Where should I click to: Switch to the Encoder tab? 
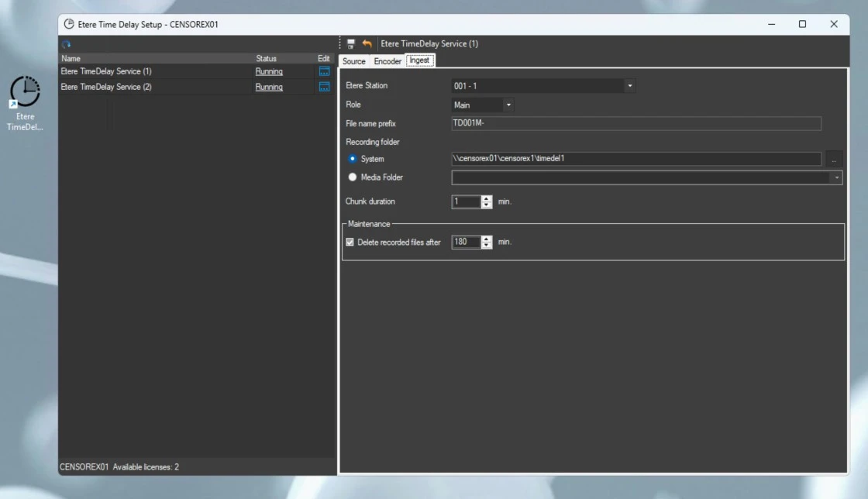point(387,61)
